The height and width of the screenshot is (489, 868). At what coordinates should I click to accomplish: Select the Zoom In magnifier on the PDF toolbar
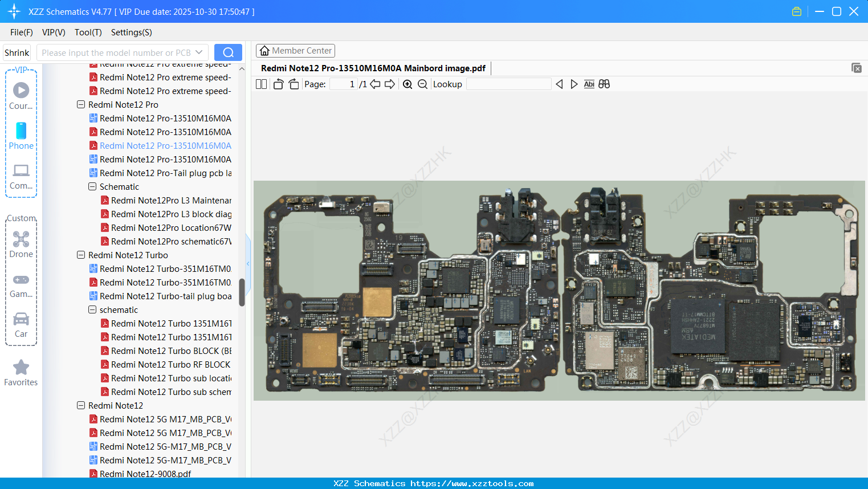point(407,84)
